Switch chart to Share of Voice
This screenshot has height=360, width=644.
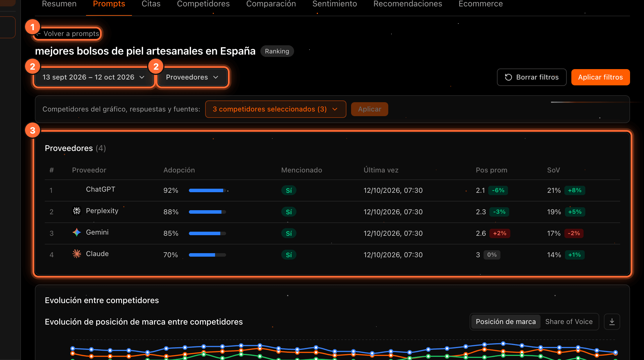[569, 322]
